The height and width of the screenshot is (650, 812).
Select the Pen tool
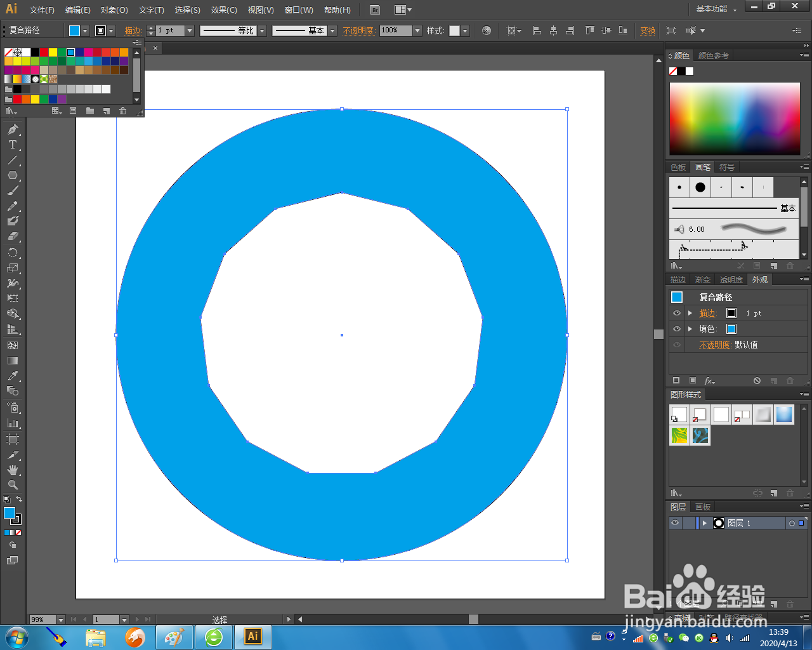13,129
